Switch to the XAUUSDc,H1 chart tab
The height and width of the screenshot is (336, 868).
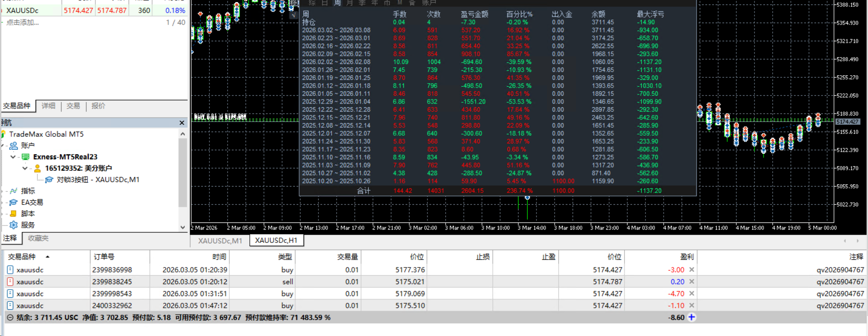[x=276, y=240]
